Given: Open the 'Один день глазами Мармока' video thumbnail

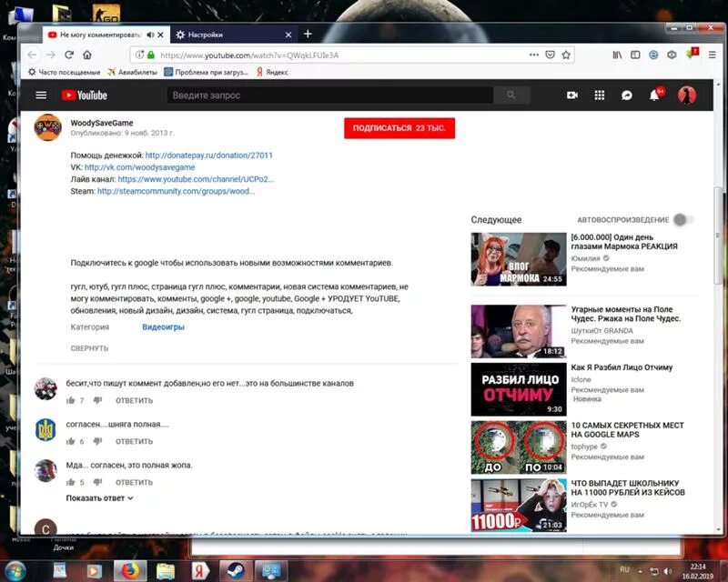Looking at the screenshot, I should point(519,259).
